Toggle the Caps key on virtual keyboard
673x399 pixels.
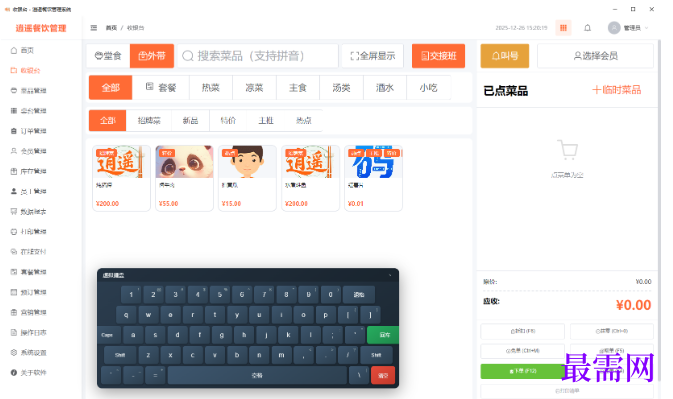[x=109, y=335]
